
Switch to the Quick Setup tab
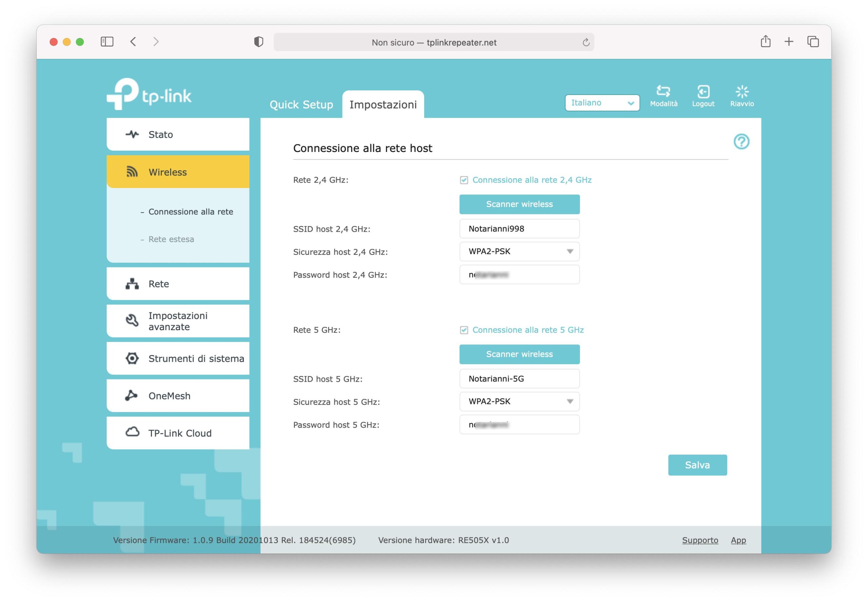[301, 105]
